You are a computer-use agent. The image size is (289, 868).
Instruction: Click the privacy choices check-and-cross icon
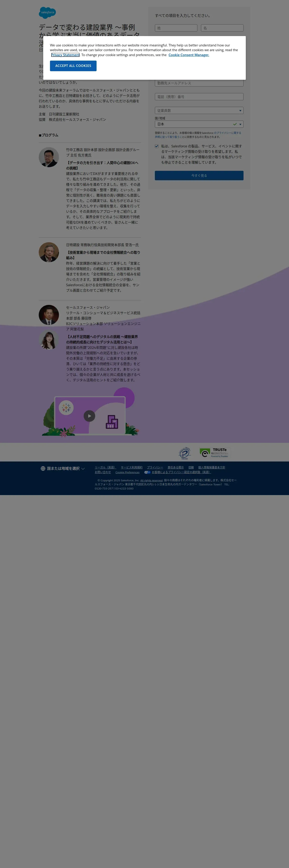coord(147,472)
